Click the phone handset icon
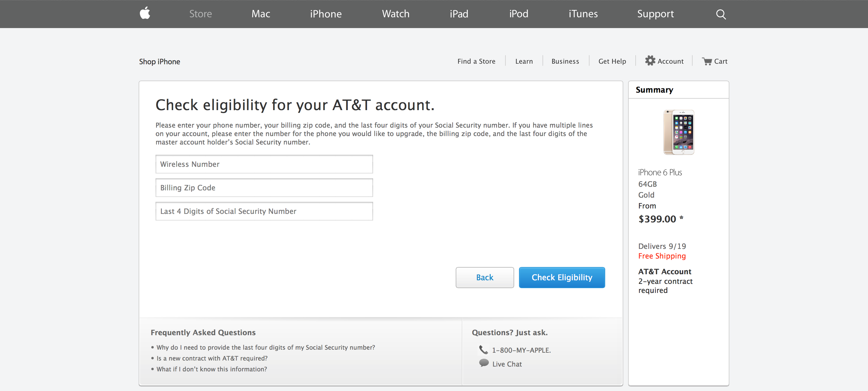This screenshot has width=868, height=391. pos(483,350)
